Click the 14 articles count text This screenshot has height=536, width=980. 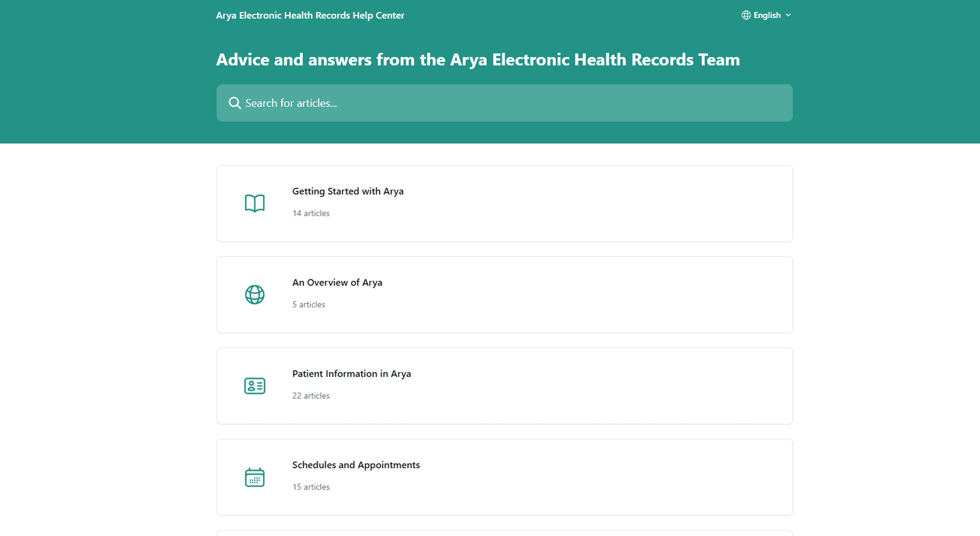click(311, 213)
